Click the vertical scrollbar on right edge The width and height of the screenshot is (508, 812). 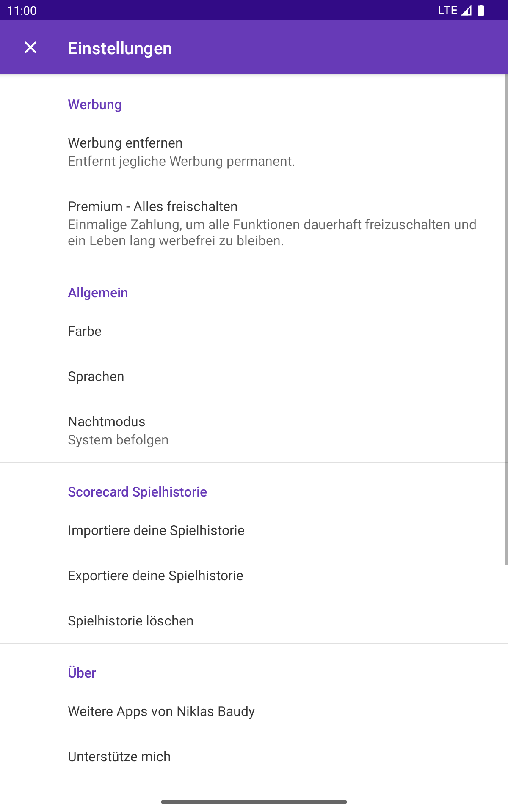pyautogui.click(x=506, y=320)
